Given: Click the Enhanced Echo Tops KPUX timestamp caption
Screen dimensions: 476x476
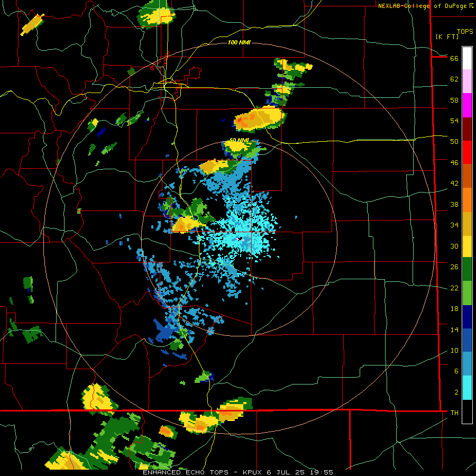Looking at the screenshot, I should 238,472.
